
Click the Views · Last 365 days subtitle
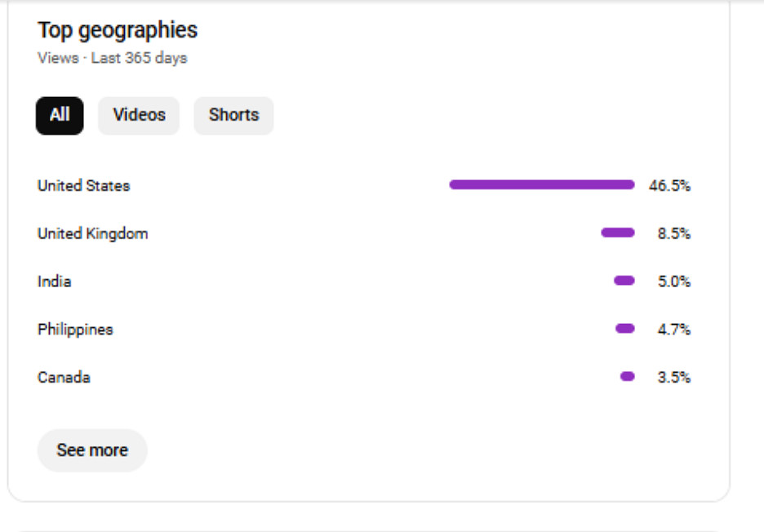point(113,58)
